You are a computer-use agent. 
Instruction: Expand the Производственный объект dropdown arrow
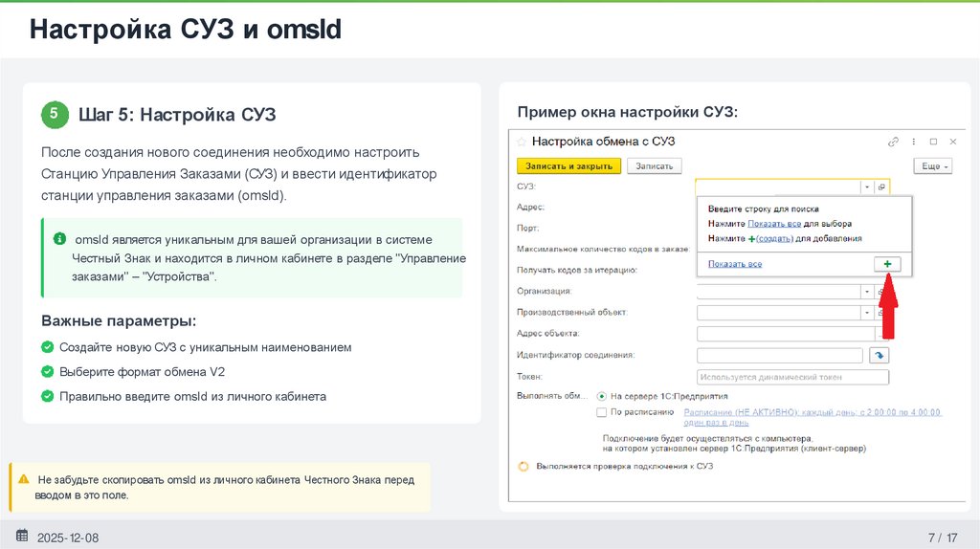point(867,313)
